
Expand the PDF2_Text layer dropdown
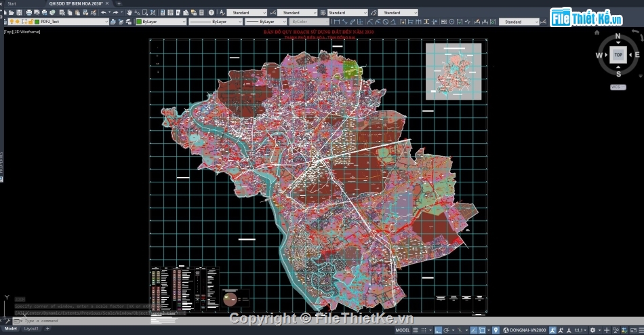click(x=106, y=22)
